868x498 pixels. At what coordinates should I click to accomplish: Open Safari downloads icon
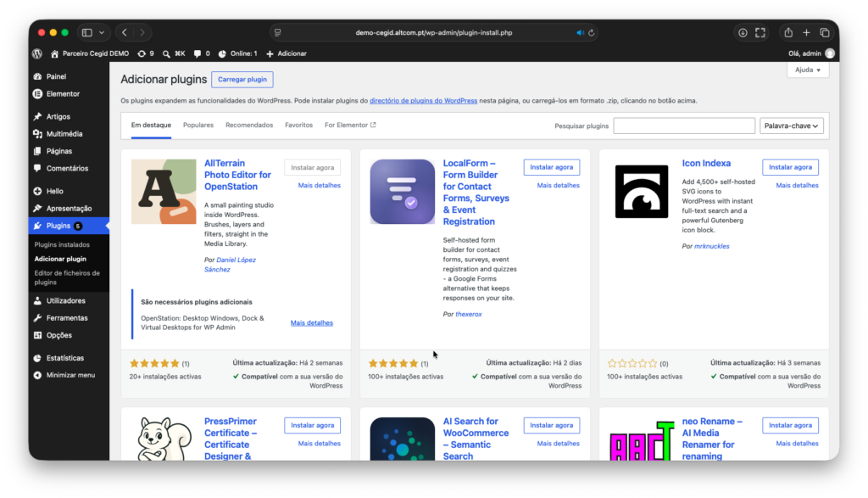pos(743,33)
